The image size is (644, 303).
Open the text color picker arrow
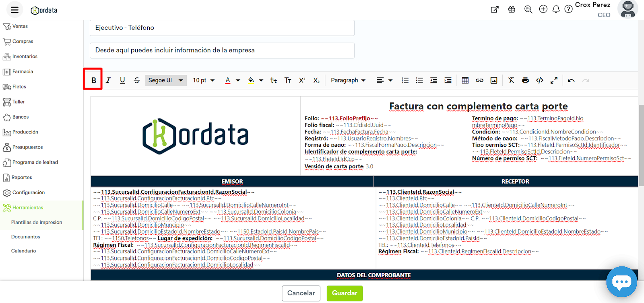238,80
